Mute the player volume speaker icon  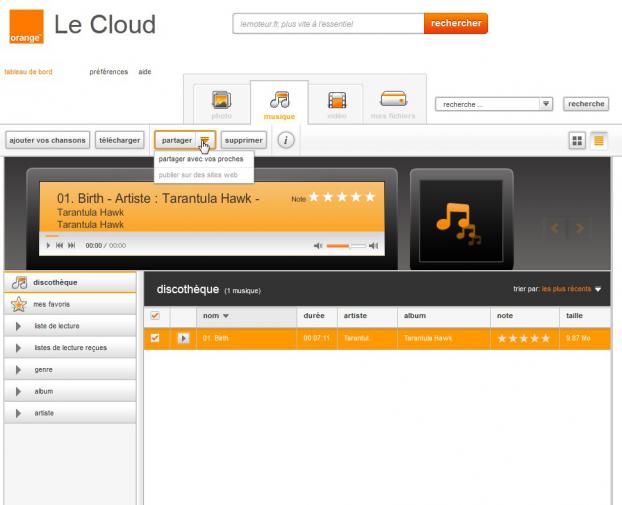[x=318, y=245]
